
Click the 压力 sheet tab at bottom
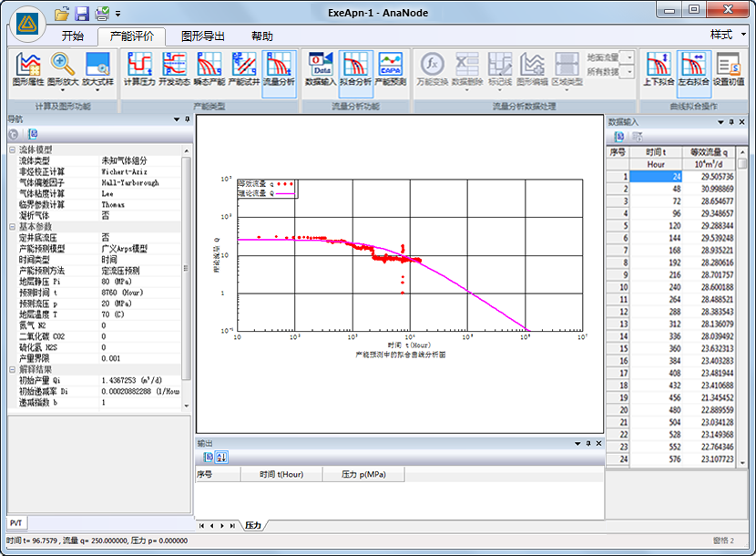coord(252,526)
